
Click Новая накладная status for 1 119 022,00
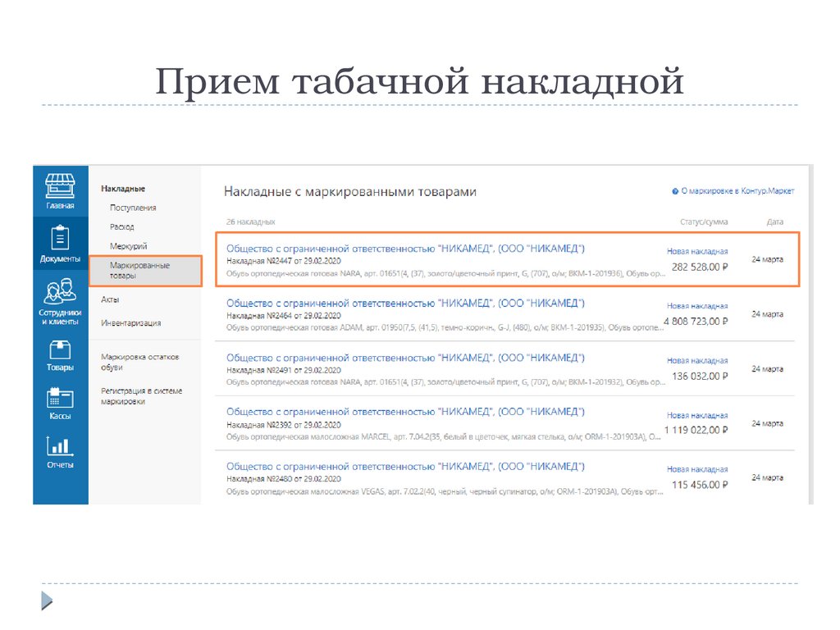click(697, 415)
